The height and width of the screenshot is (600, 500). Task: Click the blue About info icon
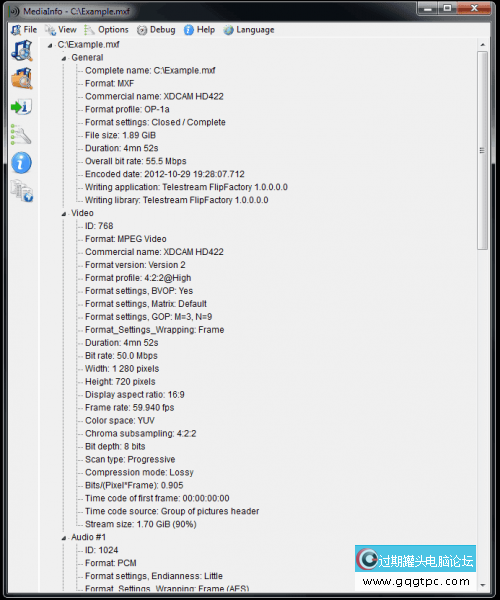tap(21, 163)
